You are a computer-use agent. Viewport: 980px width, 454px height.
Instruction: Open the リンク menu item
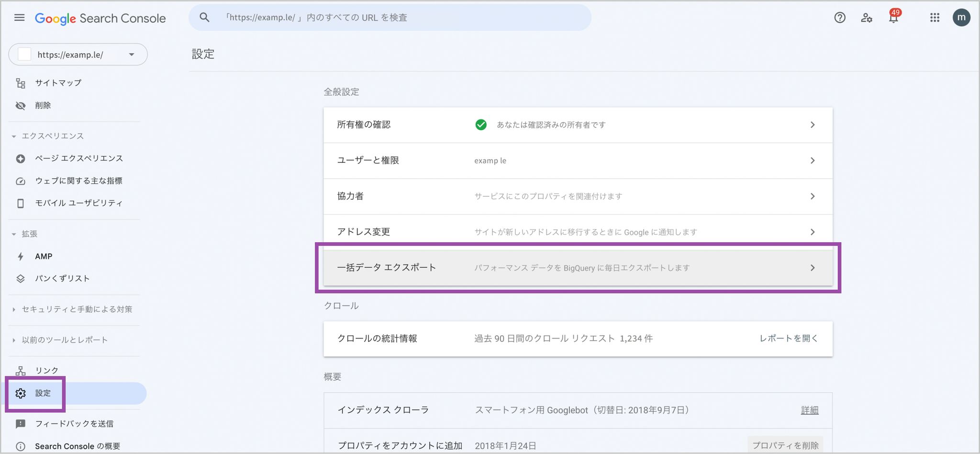(x=46, y=371)
